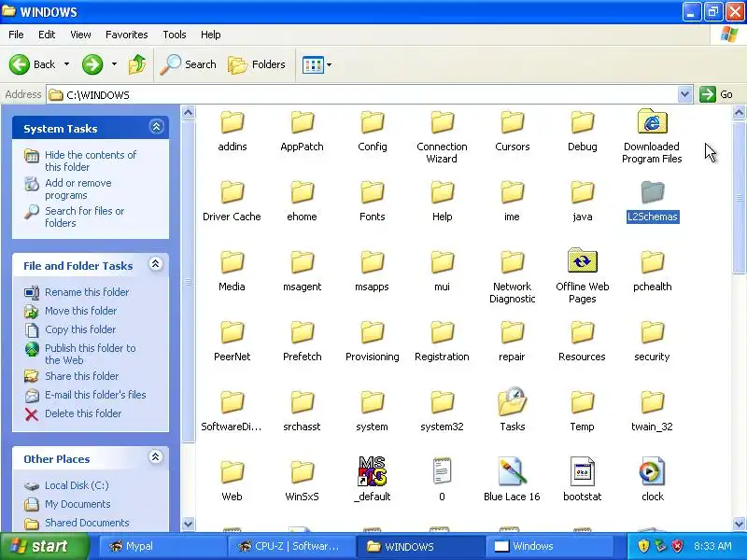
Task: Expand the address bar dropdown
Action: coord(684,94)
